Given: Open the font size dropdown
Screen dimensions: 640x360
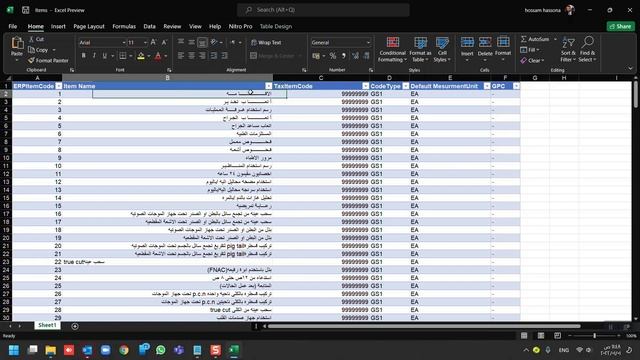Looking at the screenshot, I should pos(145,42).
